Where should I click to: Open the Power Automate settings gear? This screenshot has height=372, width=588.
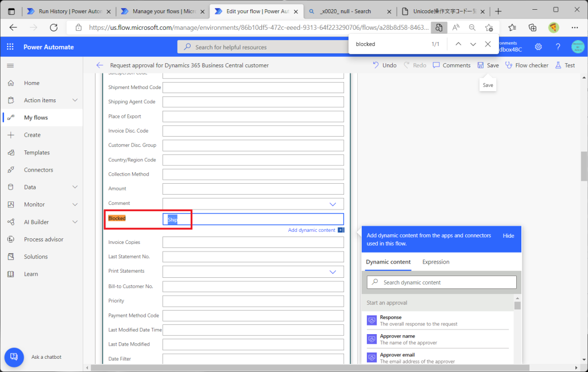coord(538,47)
